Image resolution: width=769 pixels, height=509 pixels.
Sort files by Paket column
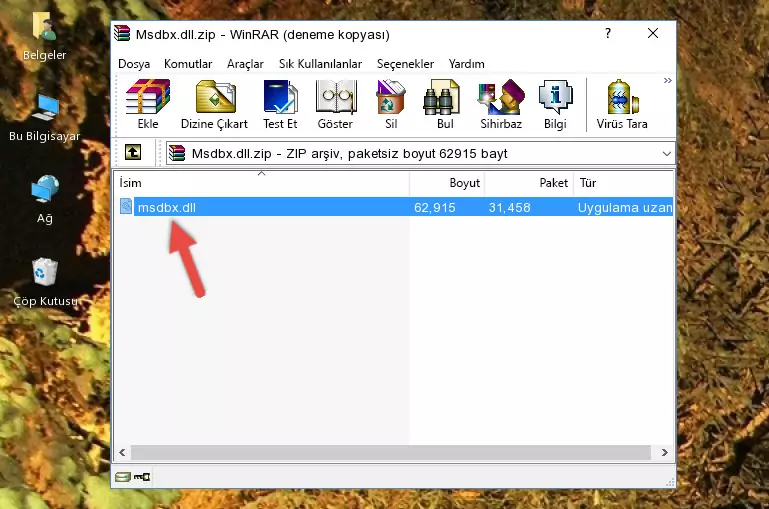click(x=529, y=182)
